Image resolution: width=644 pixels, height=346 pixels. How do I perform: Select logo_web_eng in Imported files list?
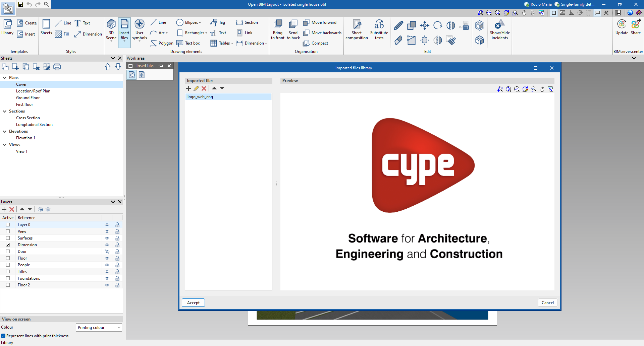[200, 97]
